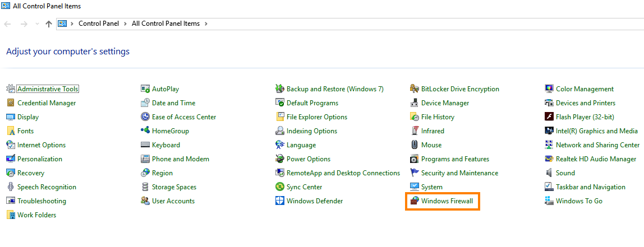Click the Windows To Go icon
This screenshot has width=644, height=247.
[549, 201]
